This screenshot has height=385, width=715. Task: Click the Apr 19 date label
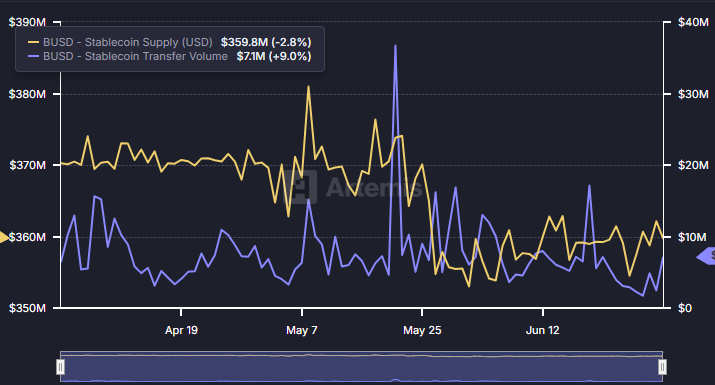[181, 330]
